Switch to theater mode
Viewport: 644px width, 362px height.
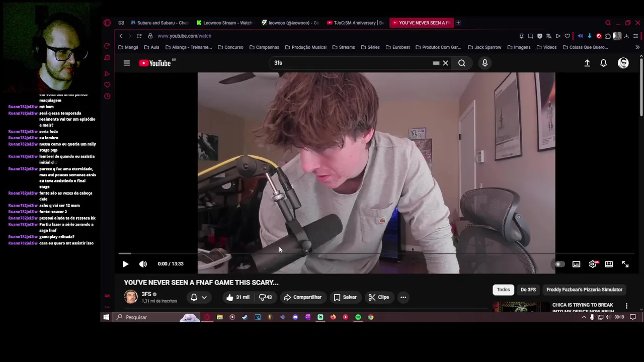point(609,264)
